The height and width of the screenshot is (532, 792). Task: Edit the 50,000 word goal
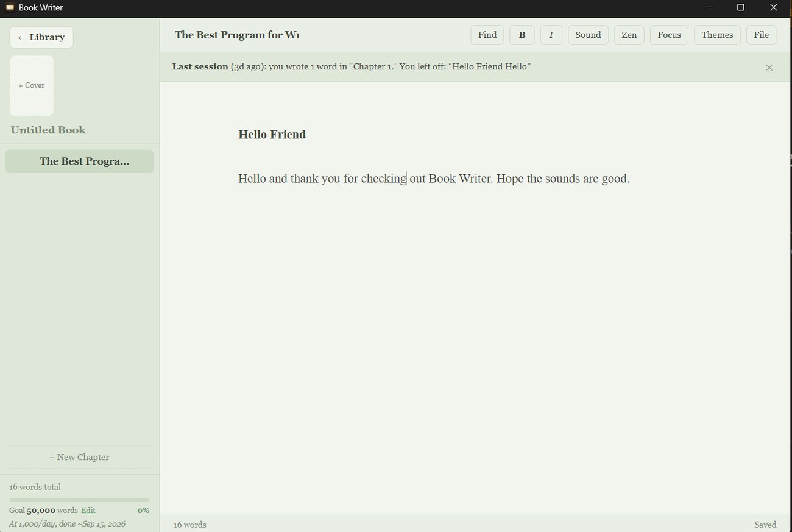pos(88,510)
